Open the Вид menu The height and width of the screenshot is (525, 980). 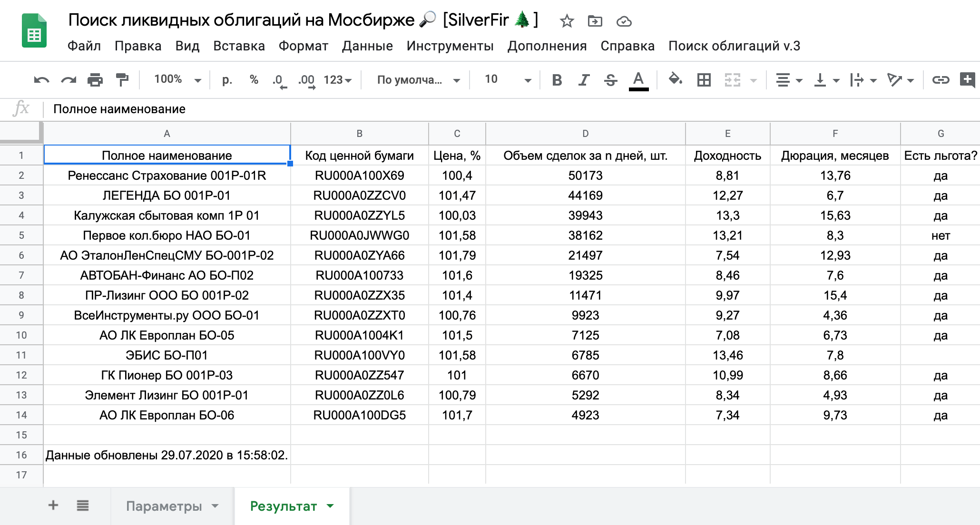coord(187,46)
